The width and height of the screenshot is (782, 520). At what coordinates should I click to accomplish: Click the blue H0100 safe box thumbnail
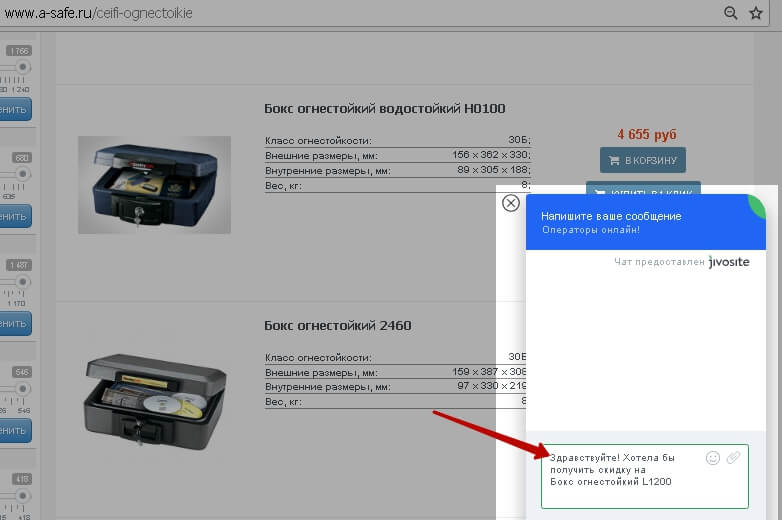click(x=154, y=184)
